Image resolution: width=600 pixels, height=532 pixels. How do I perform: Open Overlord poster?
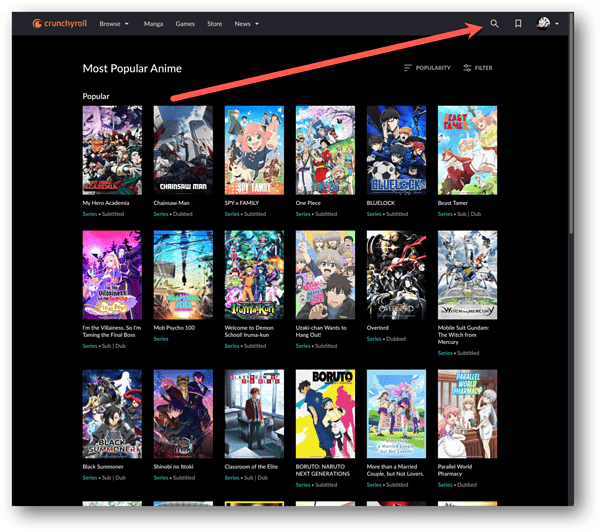coord(396,275)
